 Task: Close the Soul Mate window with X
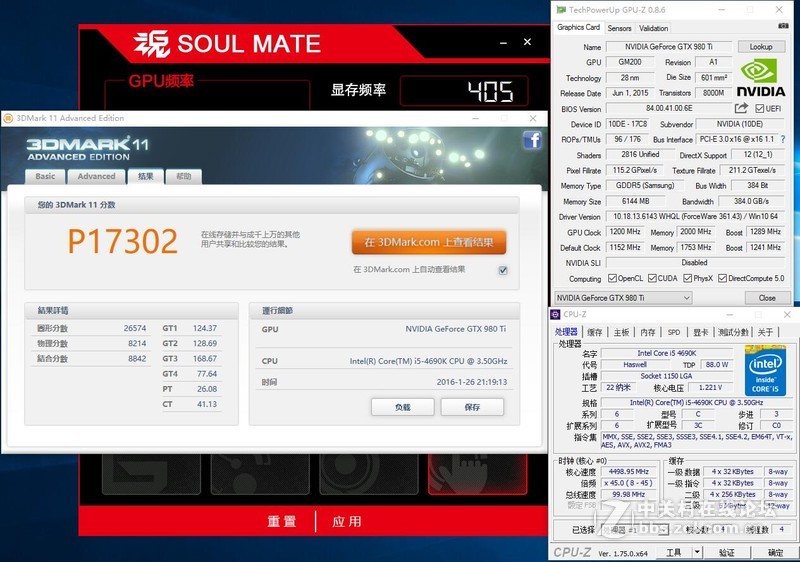pos(528,42)
